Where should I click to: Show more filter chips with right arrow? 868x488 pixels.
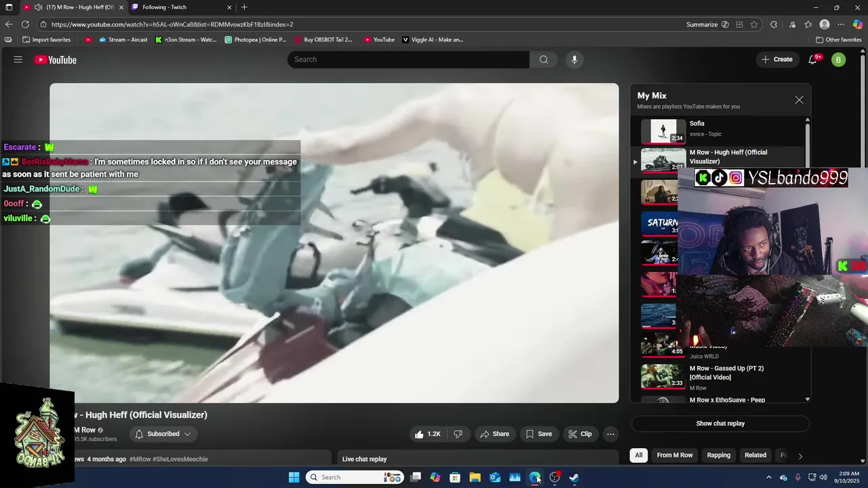pyautogui.click(x=800, y=455)
